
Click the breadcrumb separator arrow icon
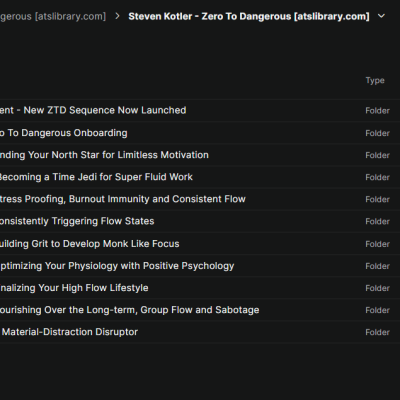(x=117, y=16)
